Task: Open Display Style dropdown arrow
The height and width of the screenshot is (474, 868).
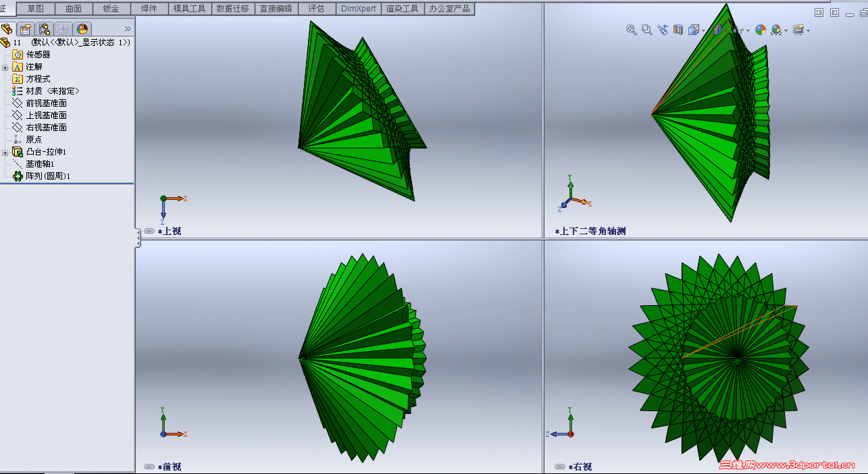Action: (x=726, y=30)
